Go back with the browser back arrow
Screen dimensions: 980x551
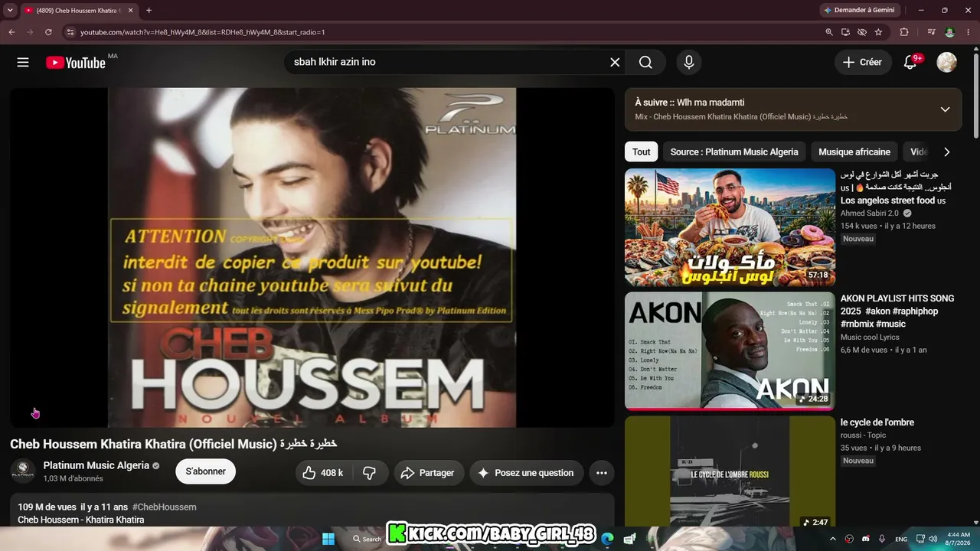pos(11,32)
